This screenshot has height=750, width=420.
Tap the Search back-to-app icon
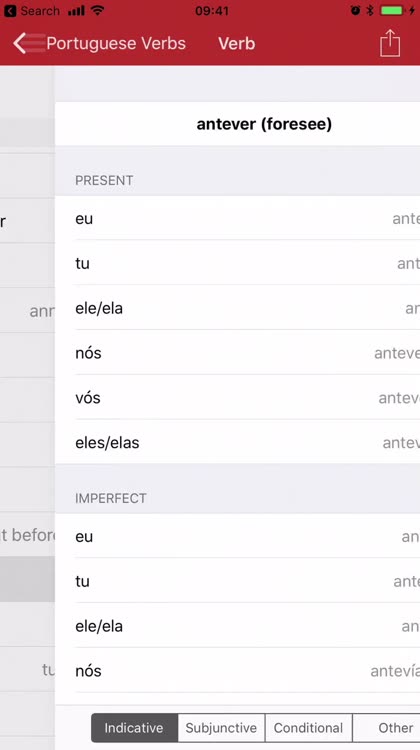pyautogui.click(x=10, y=11)
